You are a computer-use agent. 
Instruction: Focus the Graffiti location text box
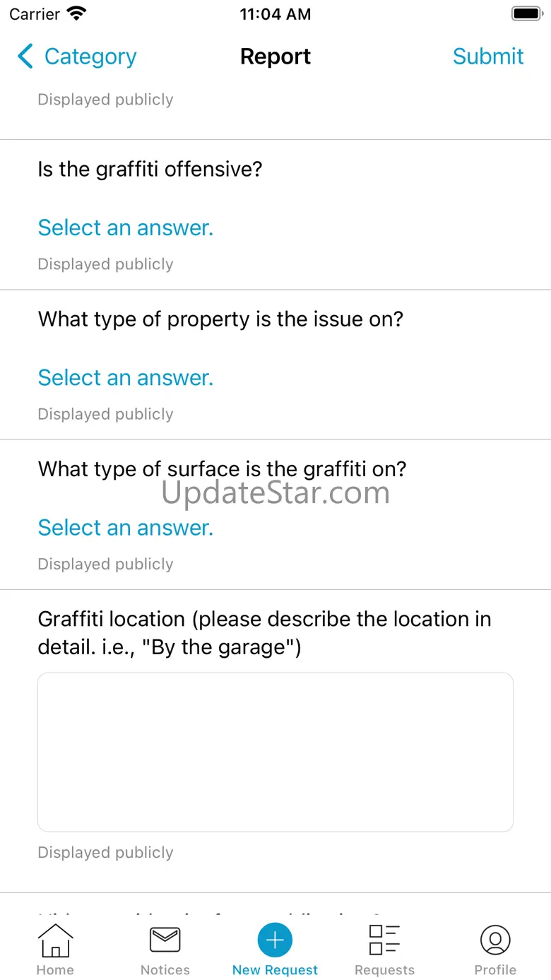[275, 752]
